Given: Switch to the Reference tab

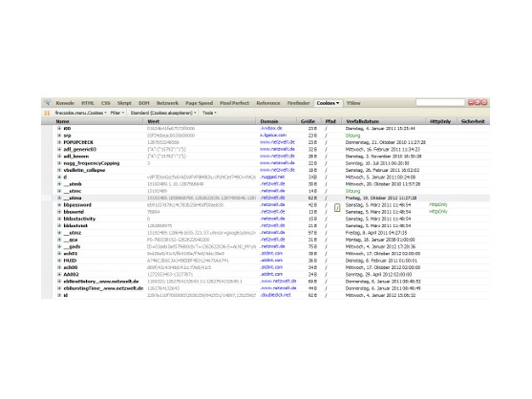Looking at the screenshot, I should (x=268, y=103).
